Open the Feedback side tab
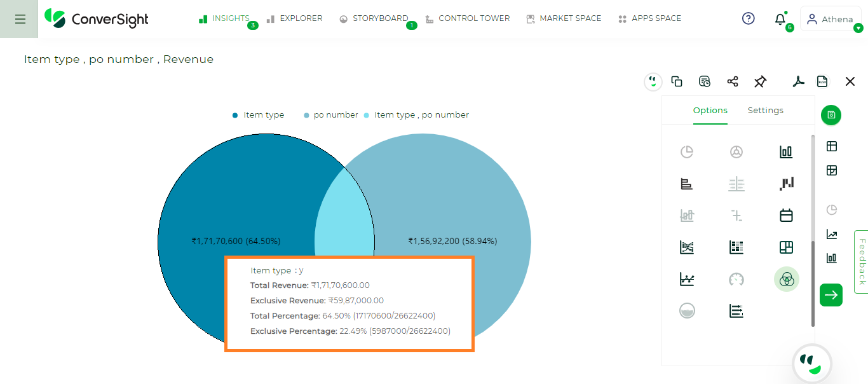868x384 pixels. [862, 261]
